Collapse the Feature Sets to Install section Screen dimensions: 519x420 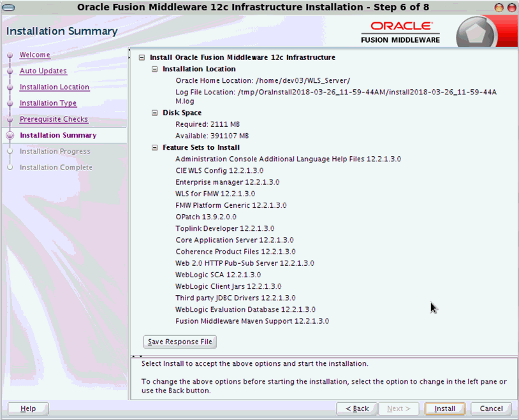pos(154,148)
